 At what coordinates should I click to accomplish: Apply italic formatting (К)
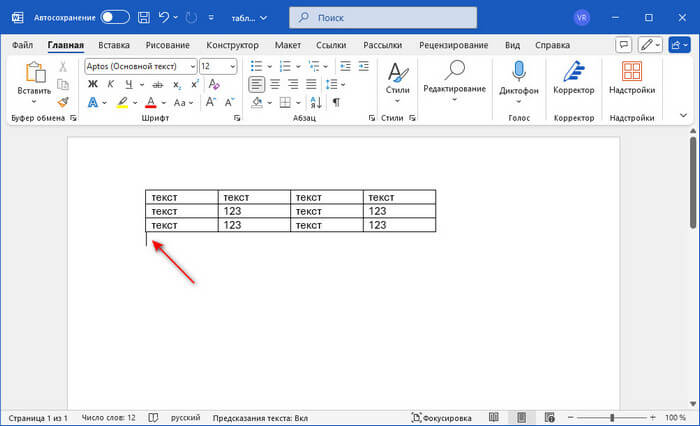point(108,84)
